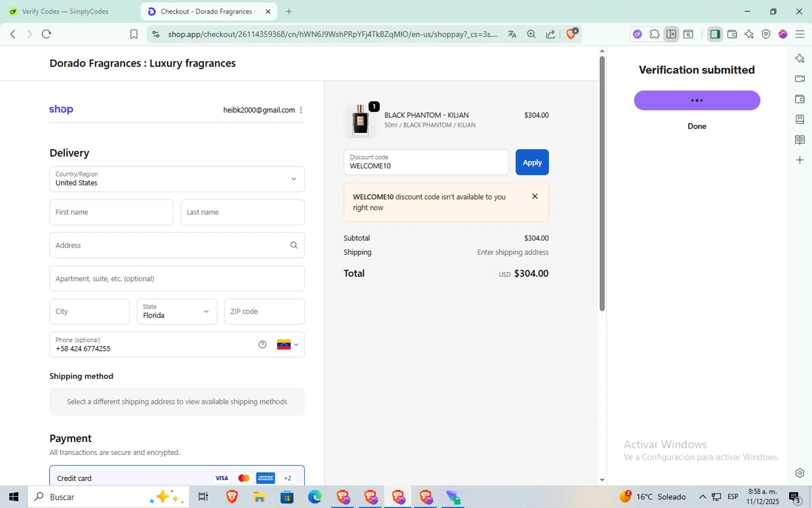The image size is (812, 508).
Task: Click Done in the verification panel
Action: coord(697,126)
